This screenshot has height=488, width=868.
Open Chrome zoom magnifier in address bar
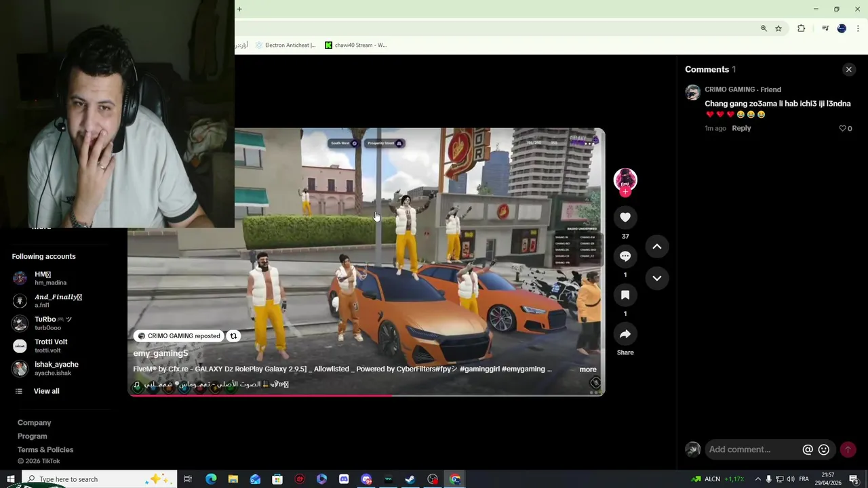pyautogui.click(x=764, y=28)
